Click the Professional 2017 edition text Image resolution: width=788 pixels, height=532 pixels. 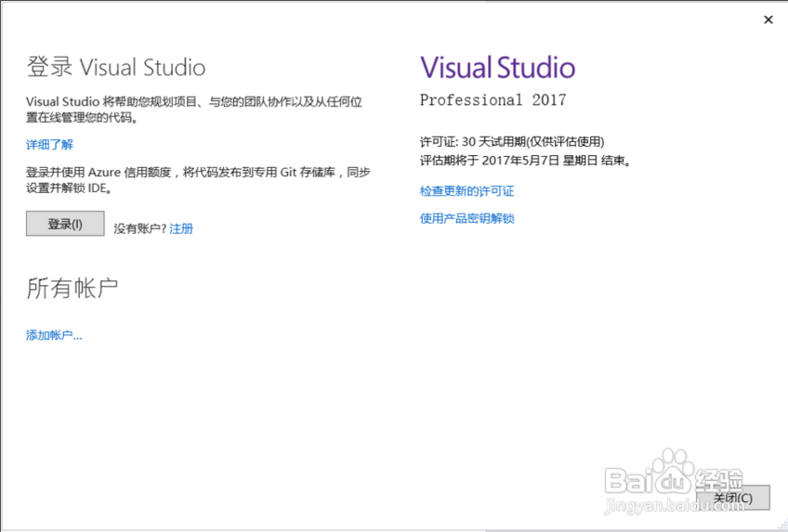[x=493, y=100]
